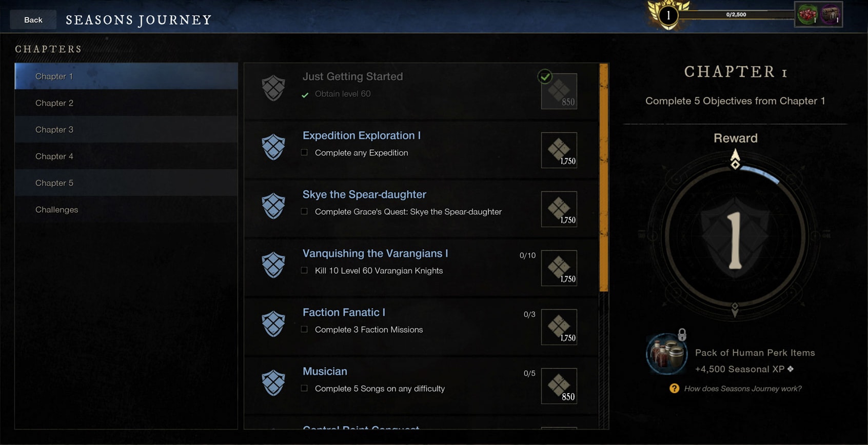
Task: Open Chapter 2 in the chapters list
Action: [x=126, y=103]
